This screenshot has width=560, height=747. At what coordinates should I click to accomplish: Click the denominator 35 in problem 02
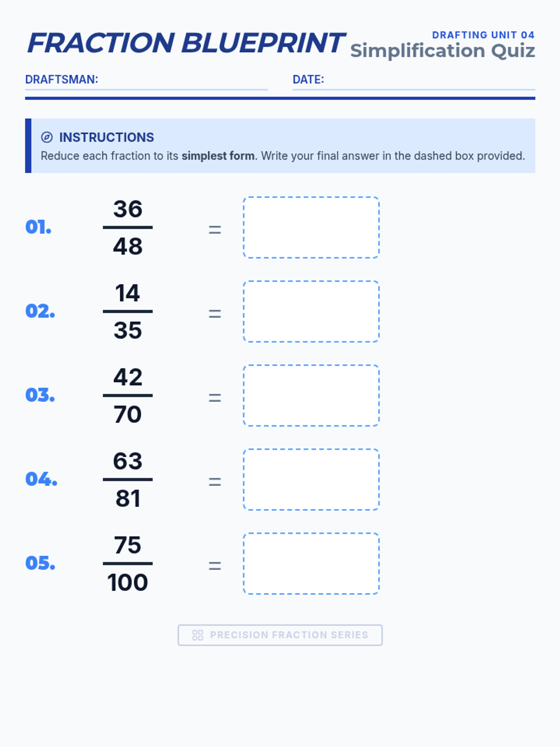pos(128,331)
